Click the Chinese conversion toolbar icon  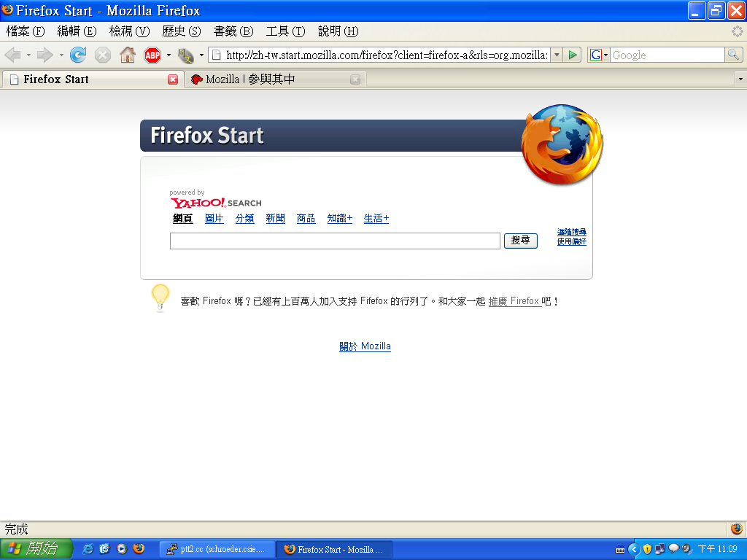(x=185, y=55)
